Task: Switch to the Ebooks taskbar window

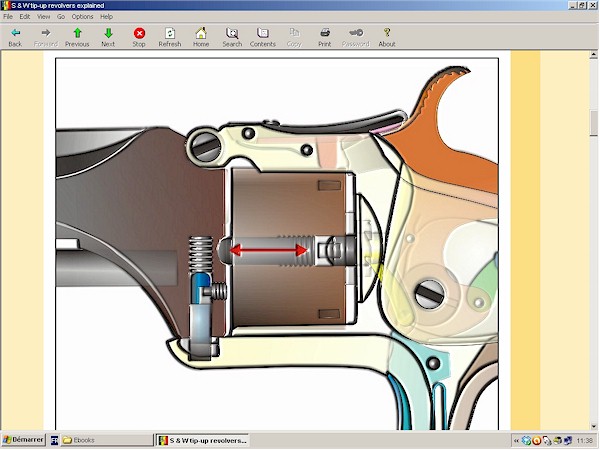Action: pyautogui.click(x=107, y=440)
